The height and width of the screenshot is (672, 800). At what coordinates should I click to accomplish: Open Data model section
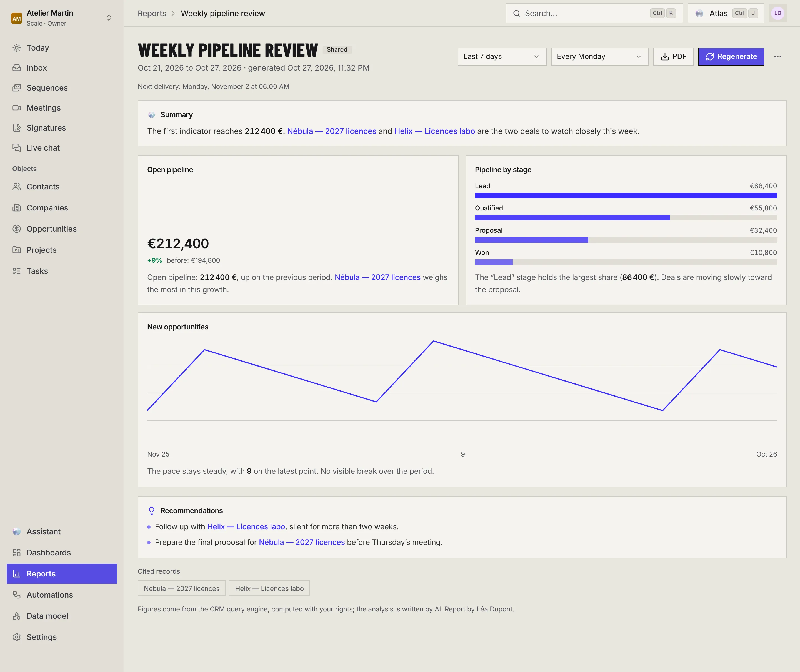[x=62, y=616]
